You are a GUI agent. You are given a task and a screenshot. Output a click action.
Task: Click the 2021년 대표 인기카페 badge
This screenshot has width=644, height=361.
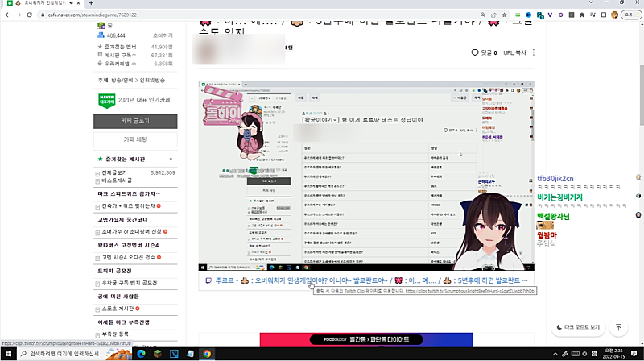pyautogui.click(x=134, y=100)
